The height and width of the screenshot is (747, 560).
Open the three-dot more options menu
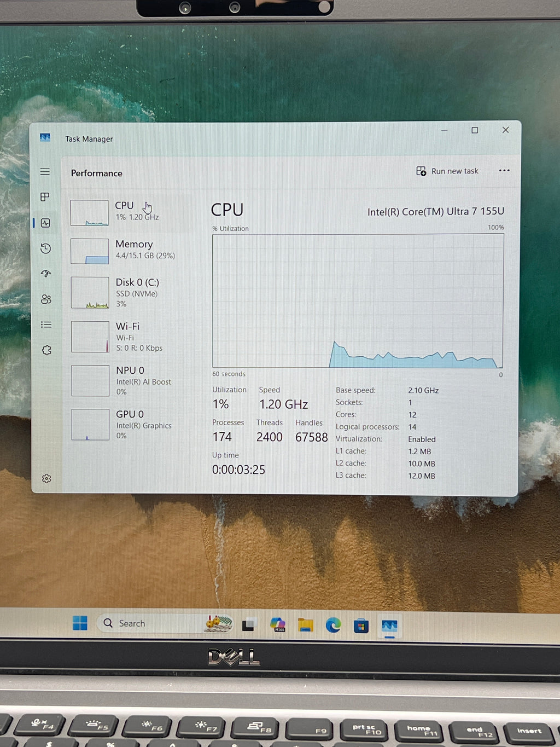click(x=504, y=171)
